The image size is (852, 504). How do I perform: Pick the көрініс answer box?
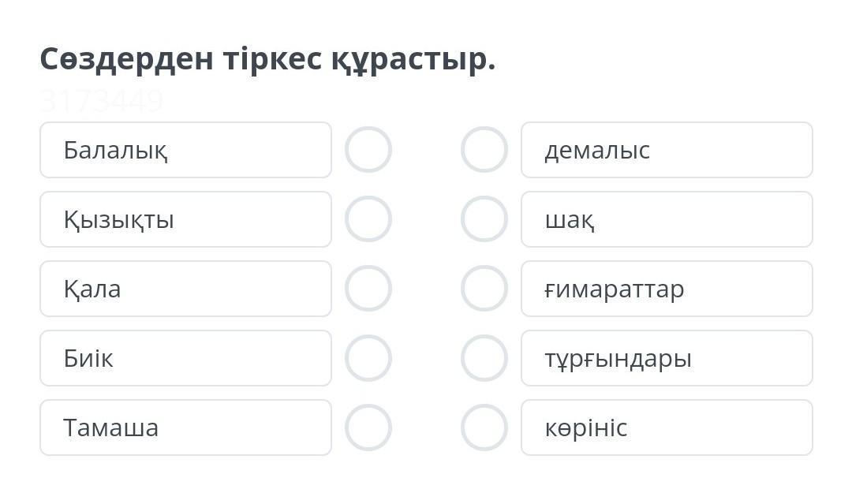pos(667,427)
